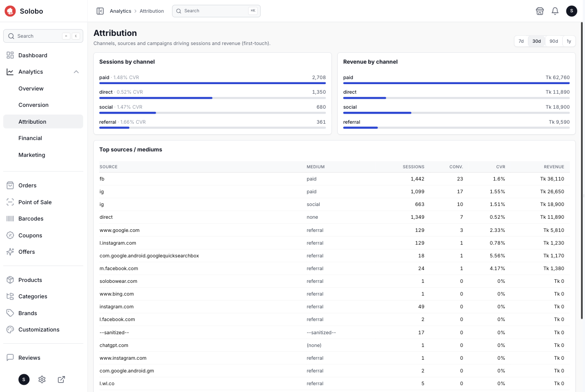Select the 90d time range
The width and height of the screenshot is (585, 392).
tap(554, 41)
